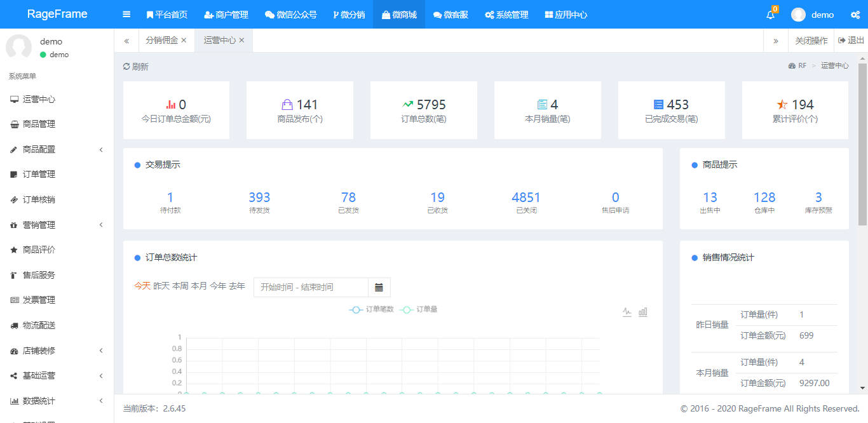Filter chart by 去年
This screenshot has width=868, height=423.
pyautogui.click(x=237, y=286)
